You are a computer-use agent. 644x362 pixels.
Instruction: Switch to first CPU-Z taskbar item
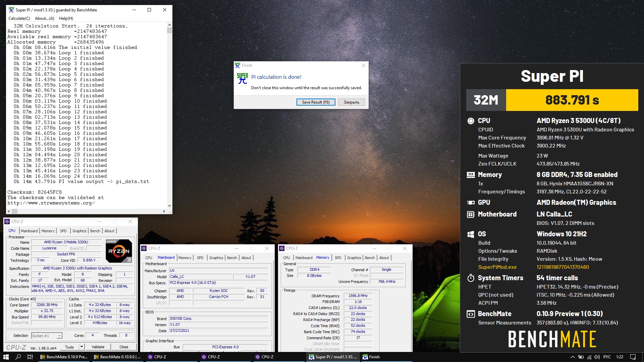(171, 357)
